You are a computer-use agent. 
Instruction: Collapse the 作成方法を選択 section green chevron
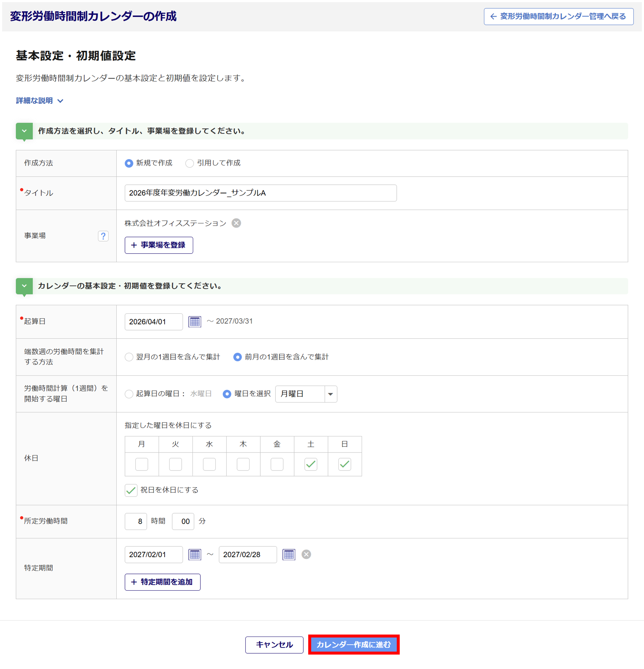[x=24, y=131]
